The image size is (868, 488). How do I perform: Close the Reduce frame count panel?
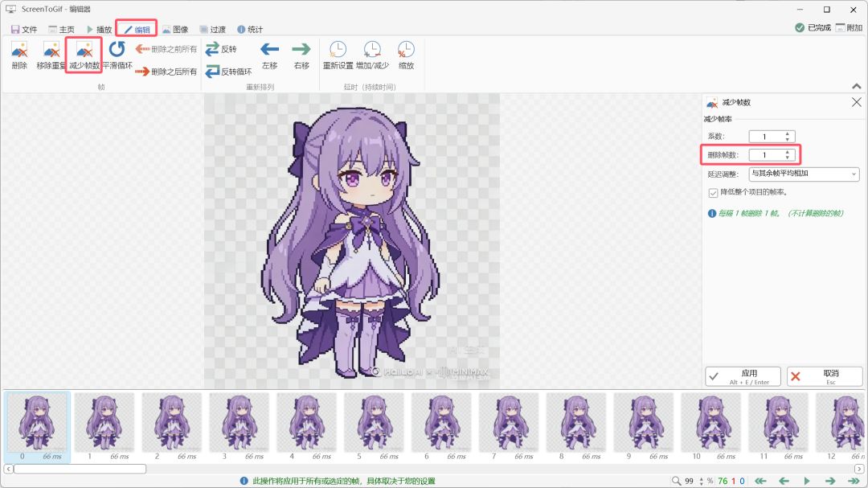point(857,102)
